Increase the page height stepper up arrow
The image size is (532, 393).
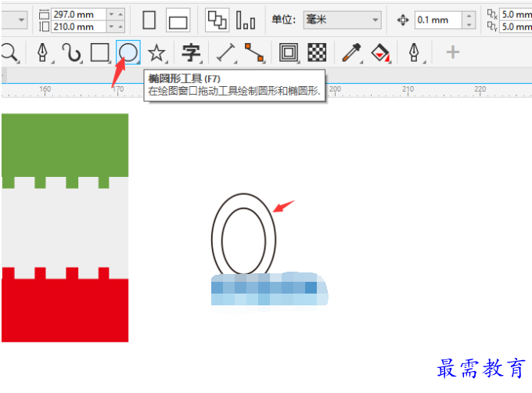click(120, 27)
